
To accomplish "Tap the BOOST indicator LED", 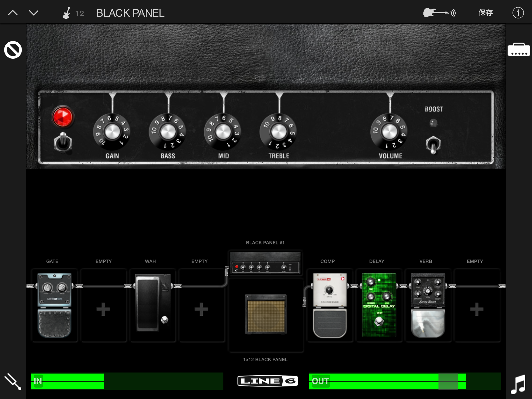I will 433,123.
